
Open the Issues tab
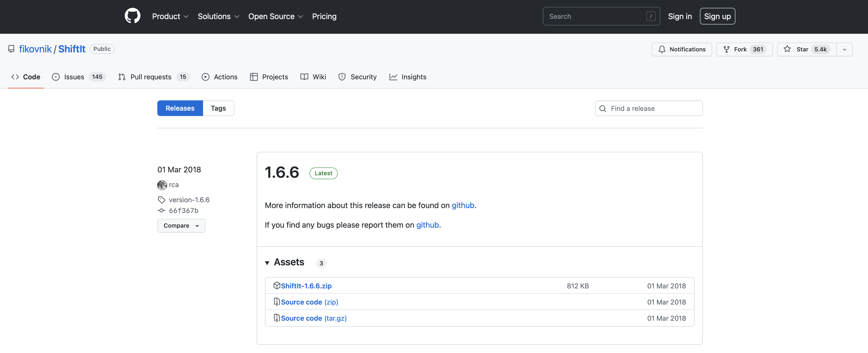(x=74, y=77)
